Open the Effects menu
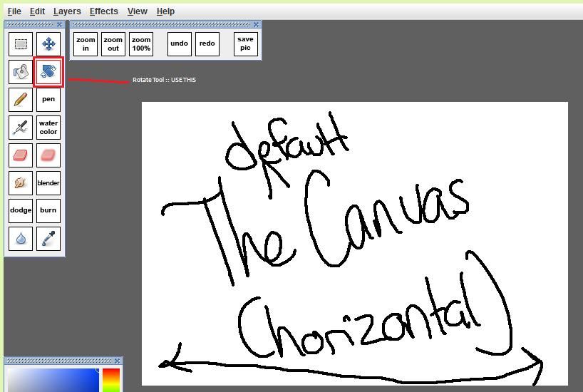This screenshot has width=583, height=392. 104,11
